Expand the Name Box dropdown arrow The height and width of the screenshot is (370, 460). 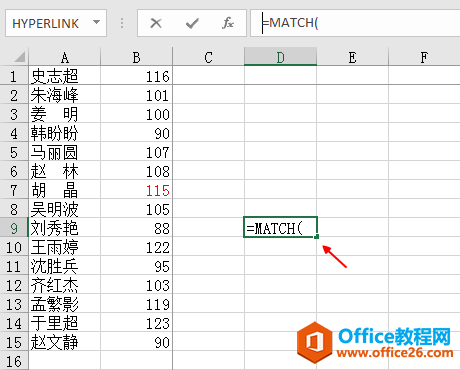[x=97, y=23]
